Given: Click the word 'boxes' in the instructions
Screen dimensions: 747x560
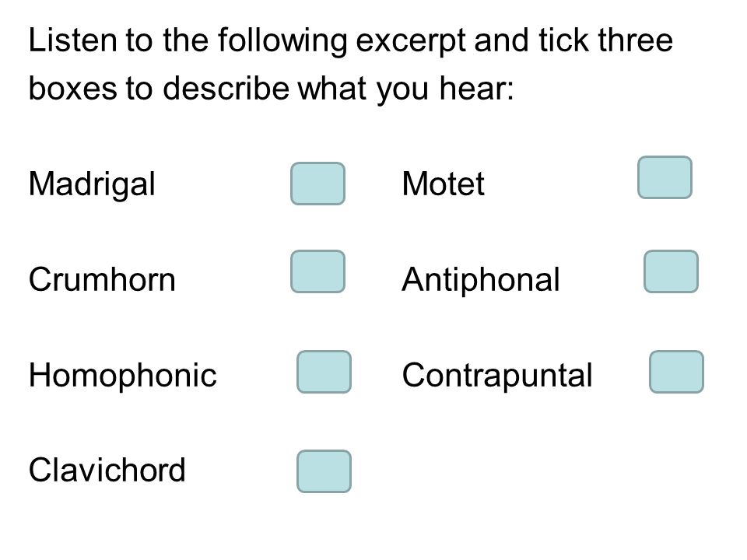Looking at the screenshot, I should pos(73,89).
